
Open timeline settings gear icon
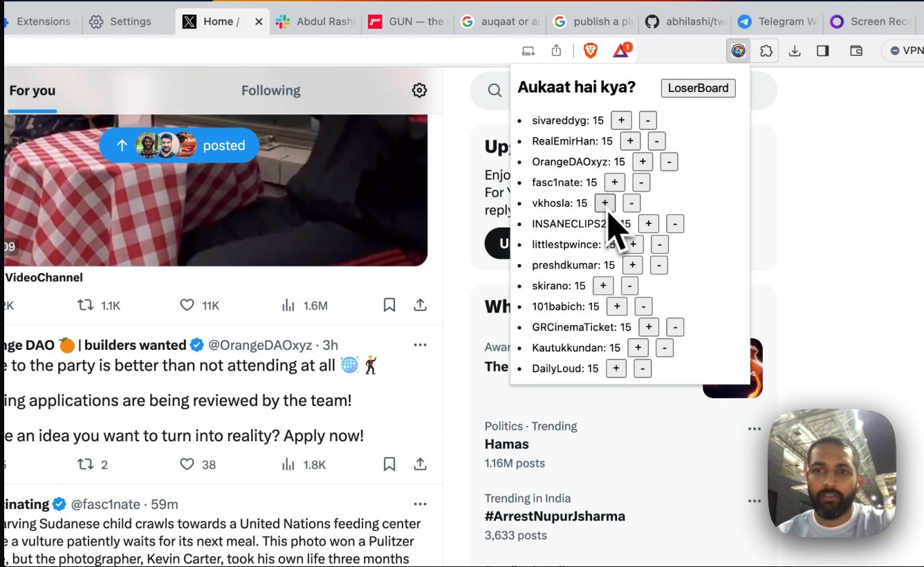[419, 91]
